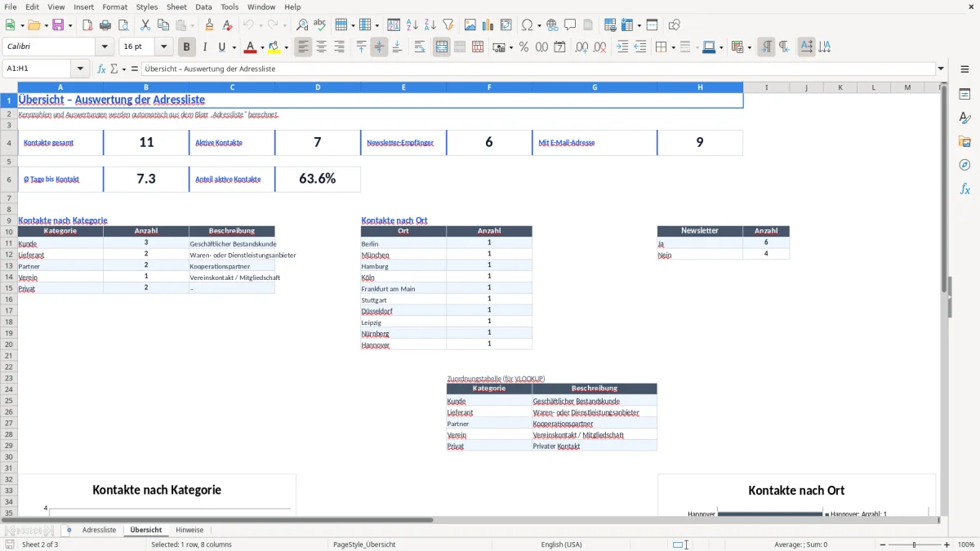The height and width of the screenshot is (551, 980).
Task: Click the Clear Direct Formatting icon
Action: (x=228, y=25)
